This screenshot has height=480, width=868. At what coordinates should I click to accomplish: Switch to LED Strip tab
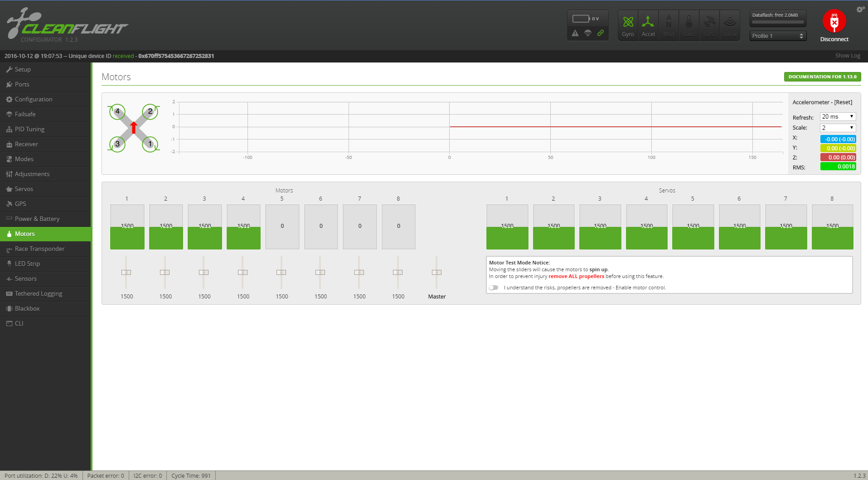coord(45,264)
